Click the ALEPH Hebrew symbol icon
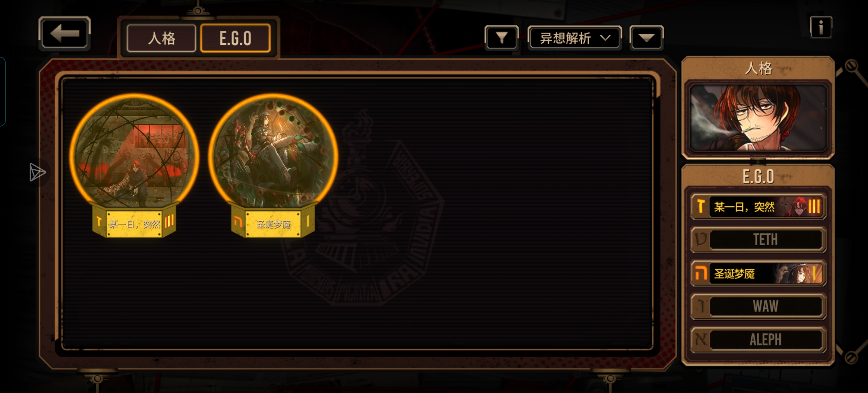868x393 pixels. click(x=700, y=340)
